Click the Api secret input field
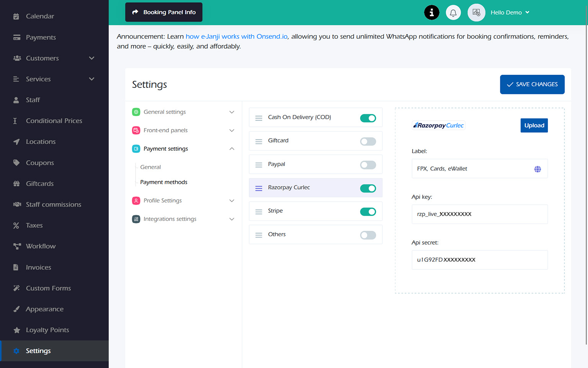The image size is (588, 368). [x=480, y=260]
